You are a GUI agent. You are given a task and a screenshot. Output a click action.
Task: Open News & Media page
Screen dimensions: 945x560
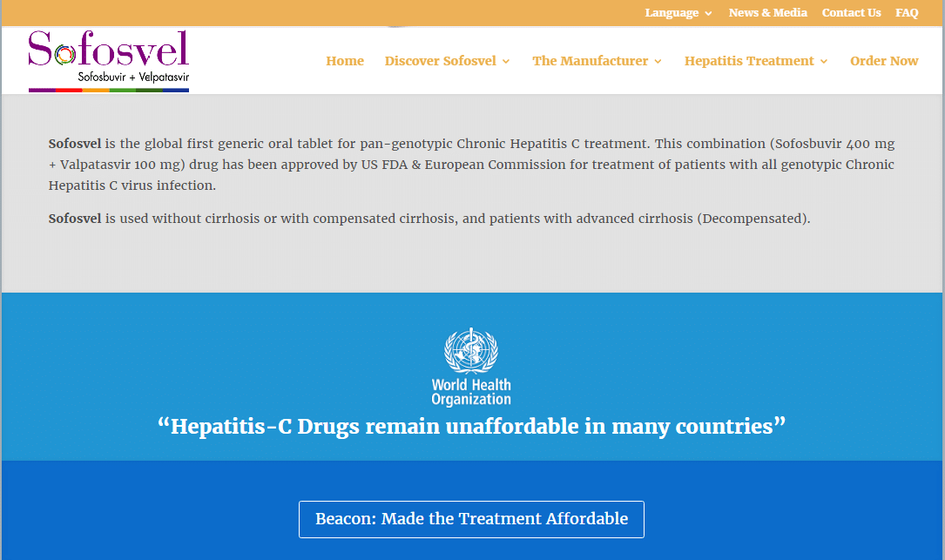coord(768,13)
